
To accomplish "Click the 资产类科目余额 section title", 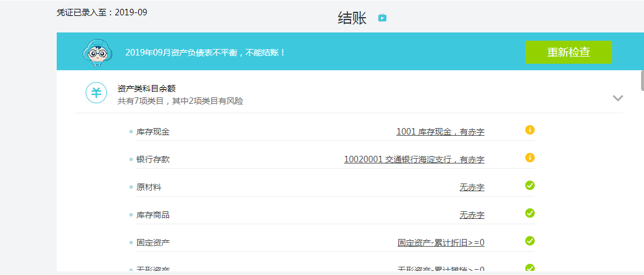I will point(147,89).
